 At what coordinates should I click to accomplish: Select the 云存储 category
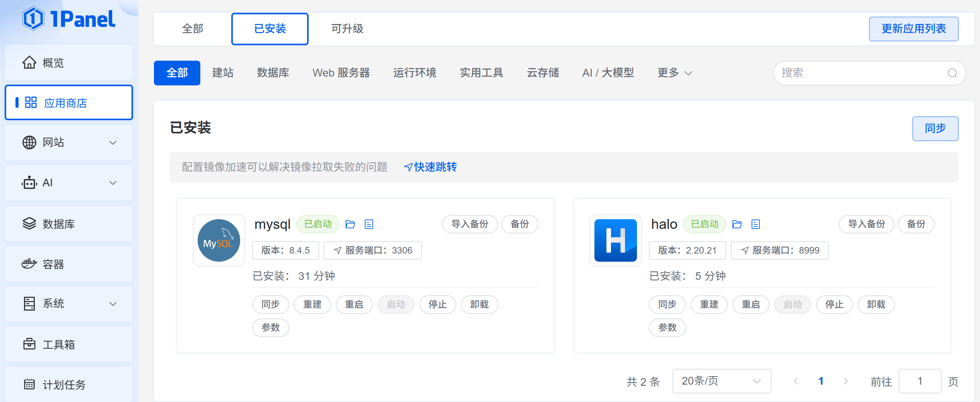(543, 73)
